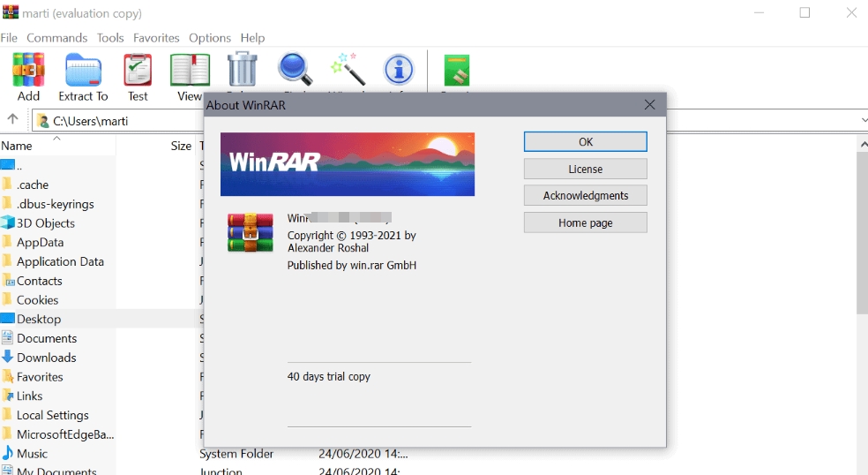Click the scrollbar up arrow
Viewport: 868px width, 475px height.
tap(863, 144)
